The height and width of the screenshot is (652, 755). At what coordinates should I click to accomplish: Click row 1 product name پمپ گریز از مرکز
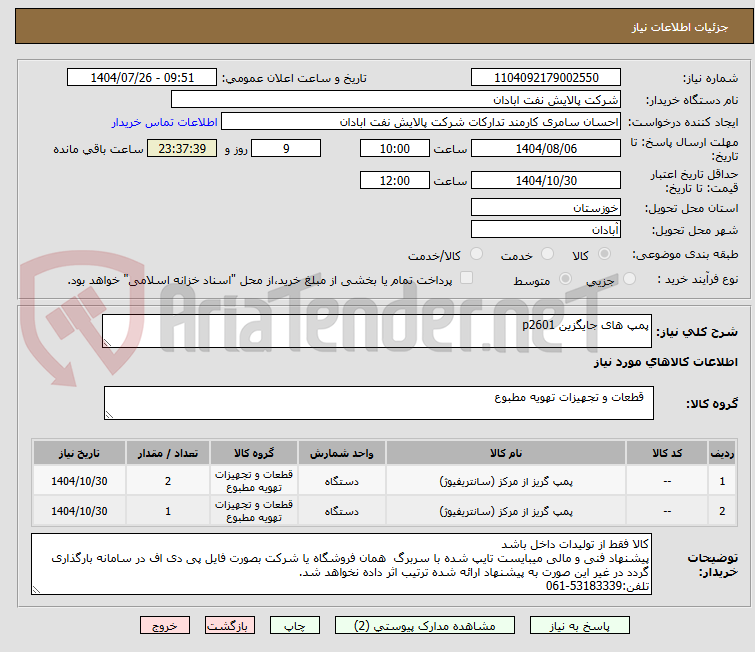[x=506, y=481]
